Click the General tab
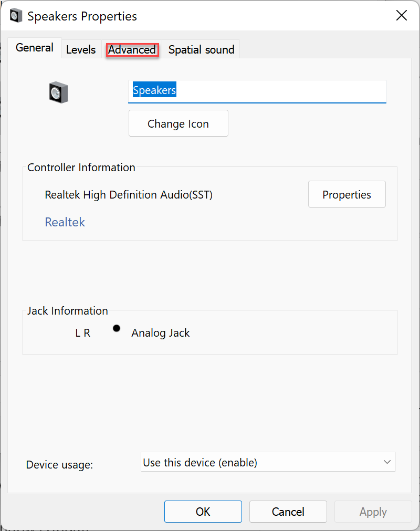420x531 pixels. pyautogui.click(x=34, y=47)
